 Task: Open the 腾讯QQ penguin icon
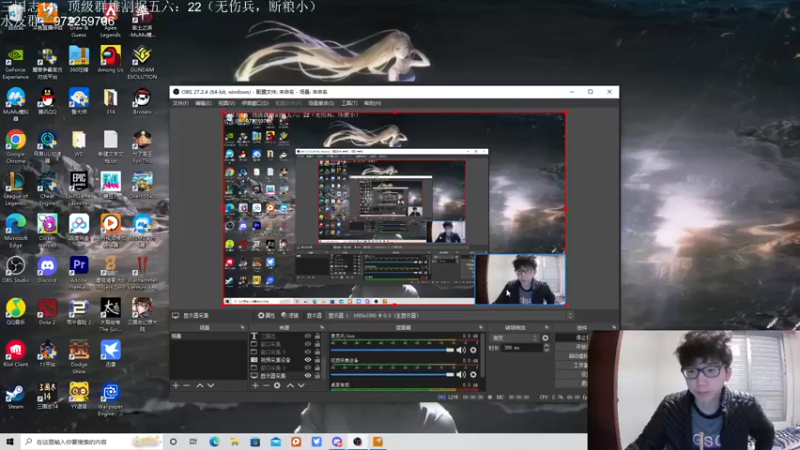(47, 101)
